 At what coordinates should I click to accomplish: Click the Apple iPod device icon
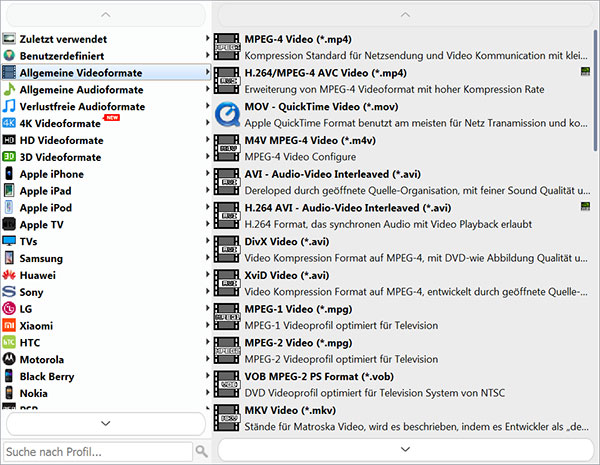[x=9, y=207]
